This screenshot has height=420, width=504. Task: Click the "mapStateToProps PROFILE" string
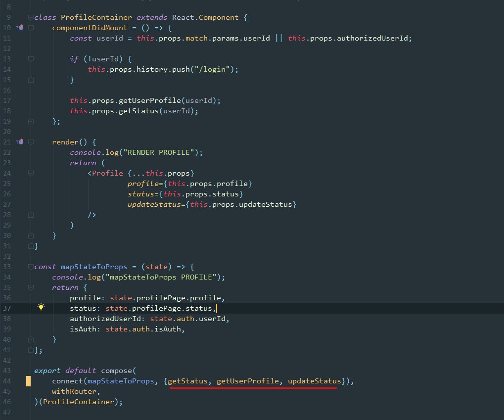click(x=161, y=277)
